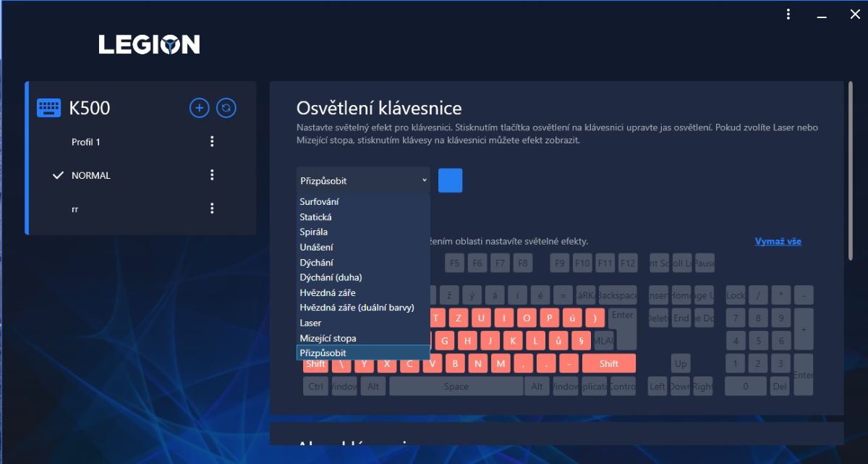Open the three-dot menu for NORMAL profile
Viewport: 868px width, 464px height.
point(212,175)
